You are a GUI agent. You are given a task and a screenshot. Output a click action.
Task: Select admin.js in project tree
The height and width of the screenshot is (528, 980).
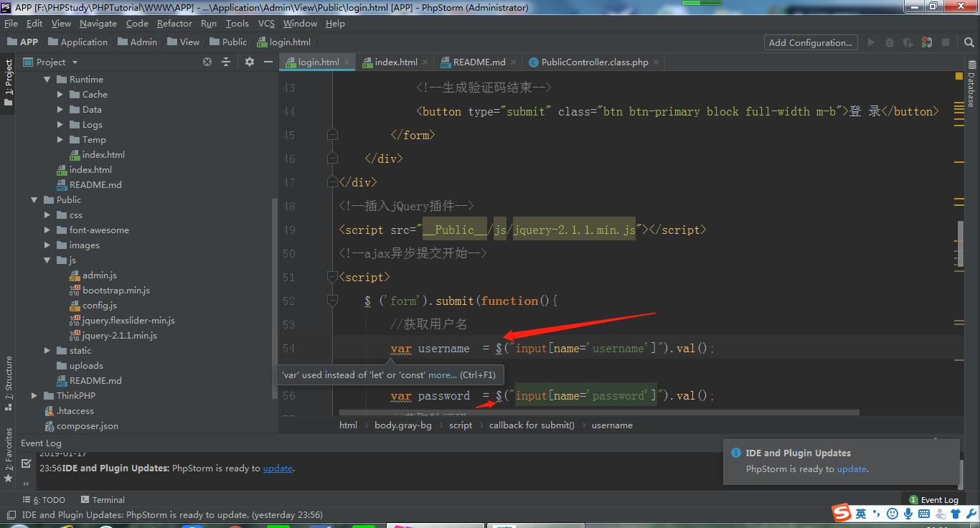tap(99, 275)
